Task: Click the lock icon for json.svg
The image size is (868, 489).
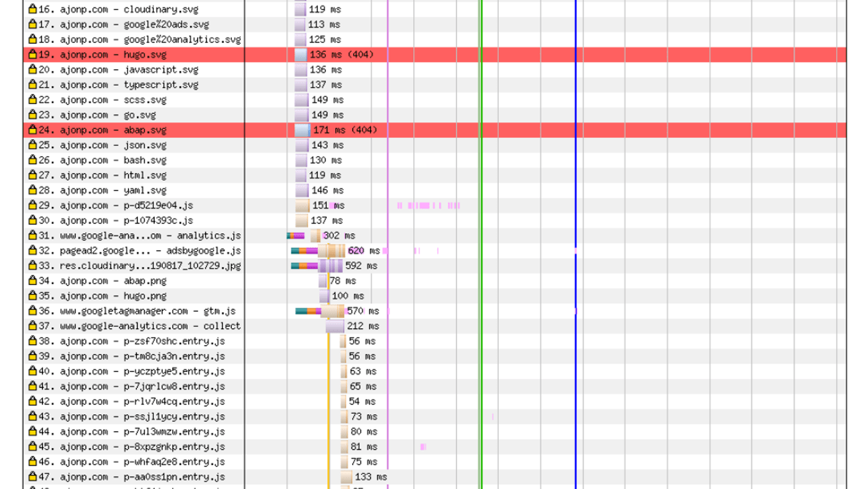Action: coord(32,145)
